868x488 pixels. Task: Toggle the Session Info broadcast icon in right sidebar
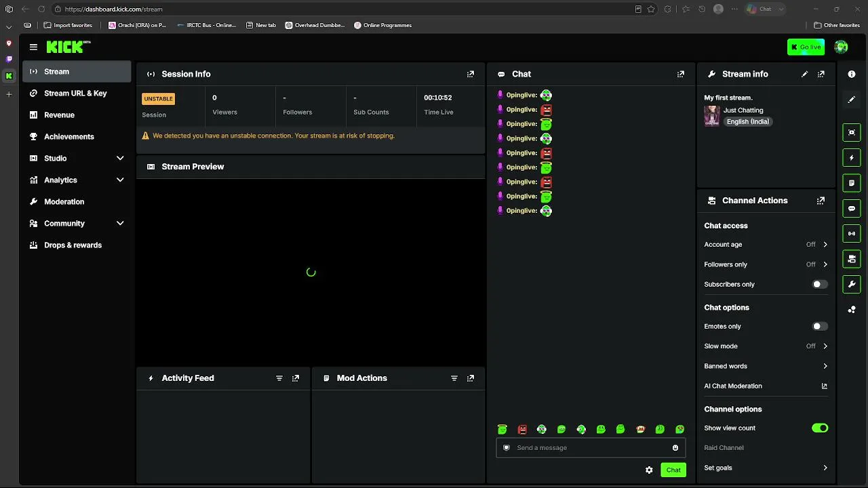(852, 234)
